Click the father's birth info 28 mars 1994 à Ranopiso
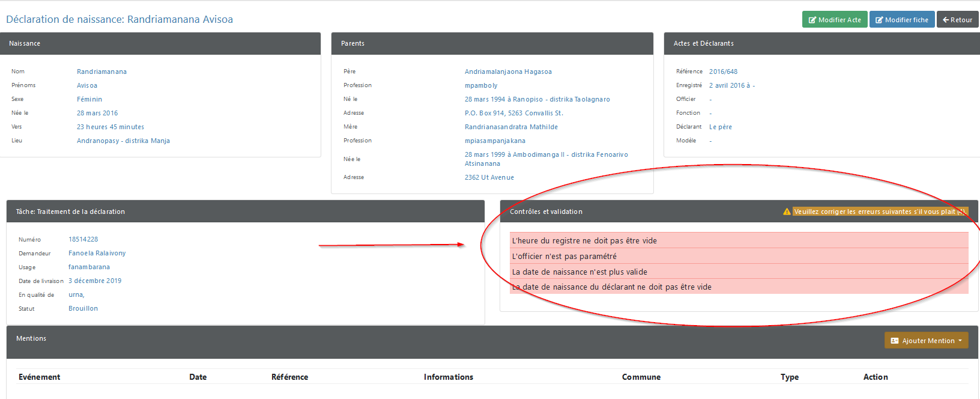Viewport: 980px width, 399px height. click(x=537, y=99)
